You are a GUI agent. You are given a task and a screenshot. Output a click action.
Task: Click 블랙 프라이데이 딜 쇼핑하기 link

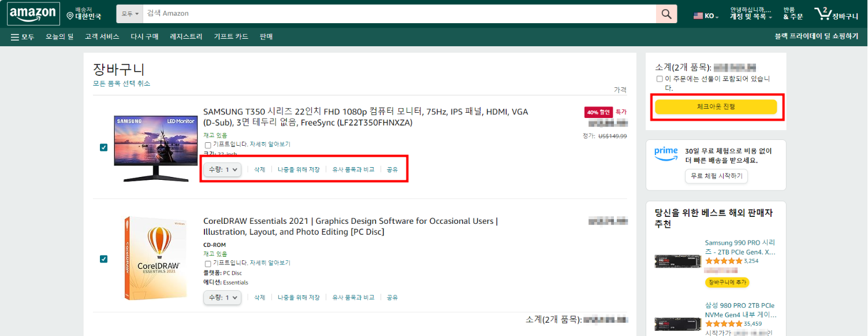816,37
